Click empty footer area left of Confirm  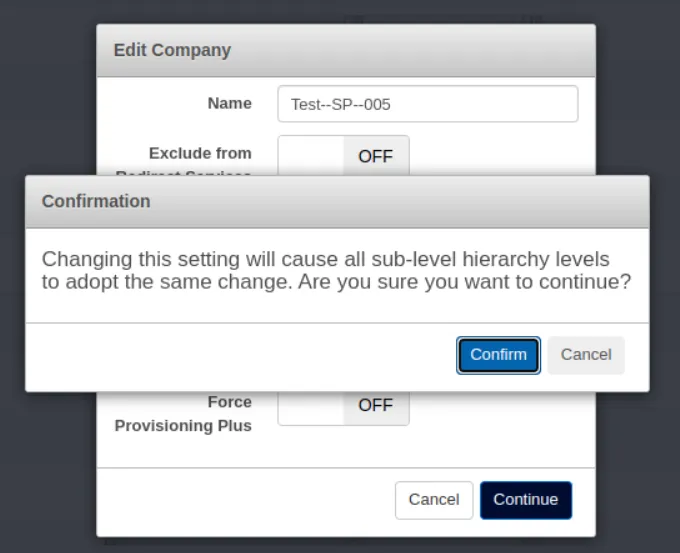pyautogui.click(x=240, y=355)
